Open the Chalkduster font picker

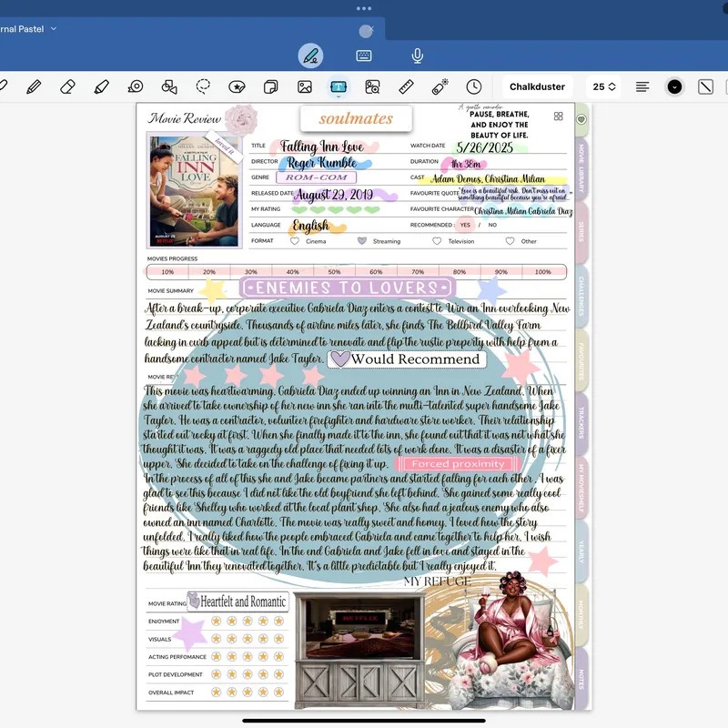(537, 86)
